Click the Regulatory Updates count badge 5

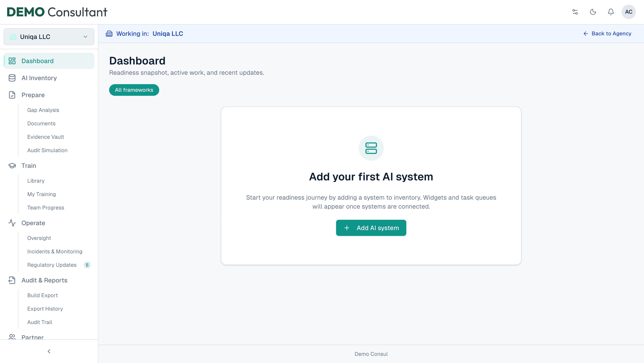tap(87, 265)
